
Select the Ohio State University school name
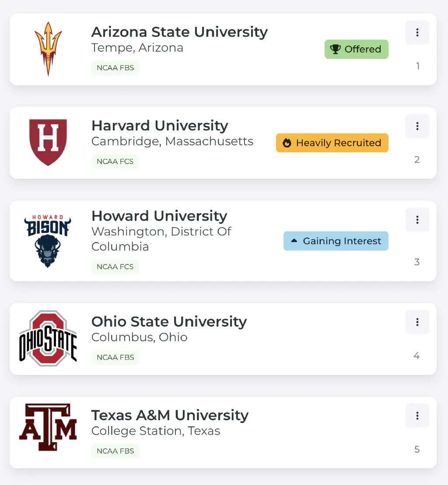[x=169, y=322]
